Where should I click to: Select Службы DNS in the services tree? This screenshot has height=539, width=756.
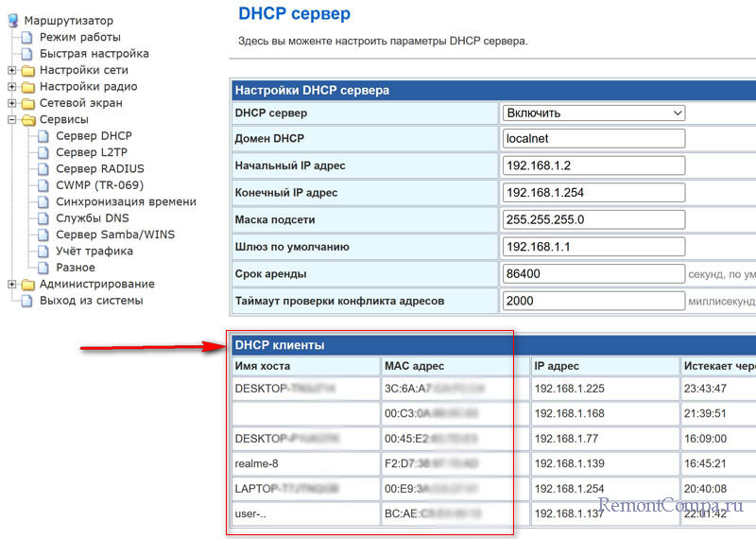coord(93,218)
